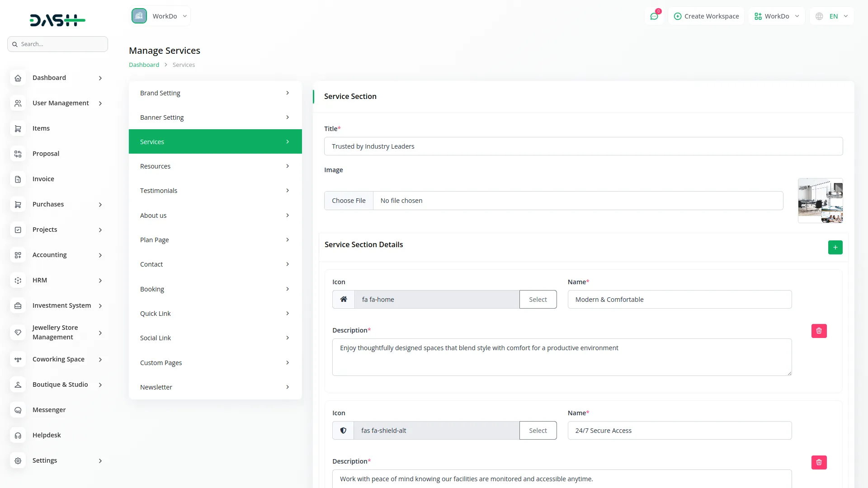
Task: Click the chat messages icon in header
Action: (x=654, y=16)
